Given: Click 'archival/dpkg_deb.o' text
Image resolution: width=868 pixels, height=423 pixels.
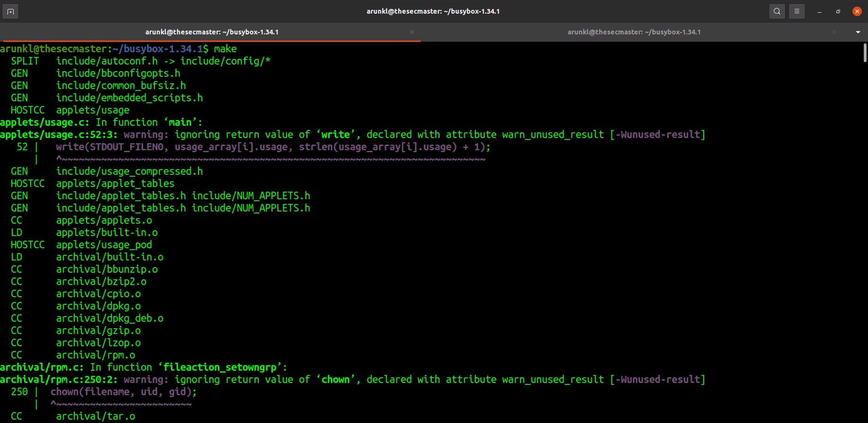Looking at the screenshot, I should pyautogui.click(x=110, y=318).
